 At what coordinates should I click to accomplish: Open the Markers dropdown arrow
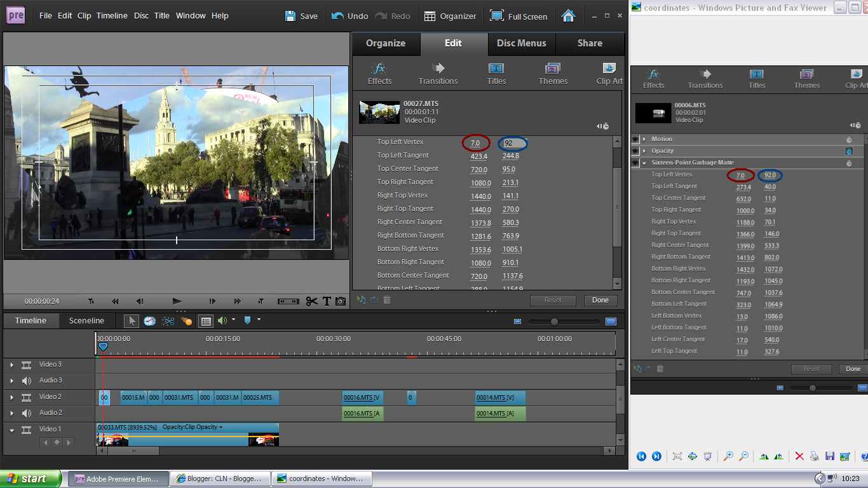259,320
